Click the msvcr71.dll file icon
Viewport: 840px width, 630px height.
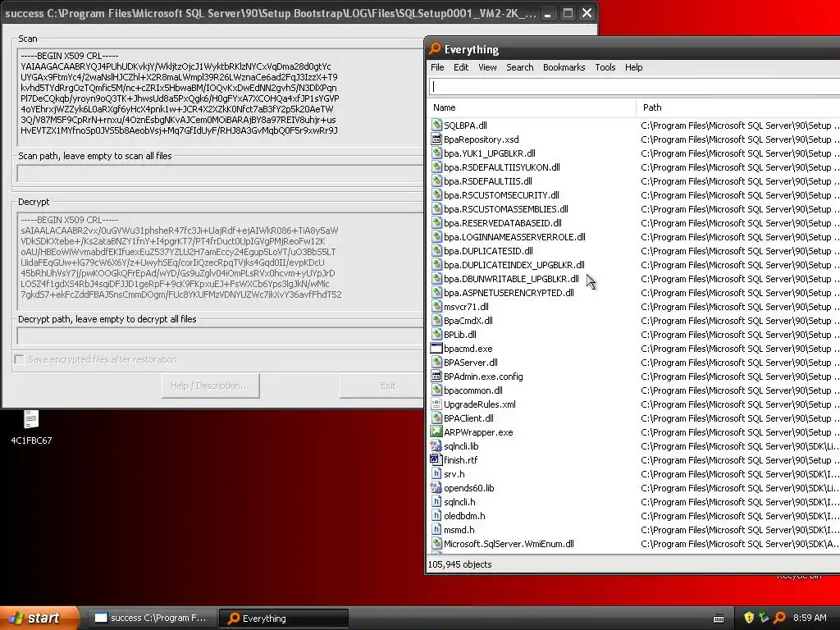436,307
